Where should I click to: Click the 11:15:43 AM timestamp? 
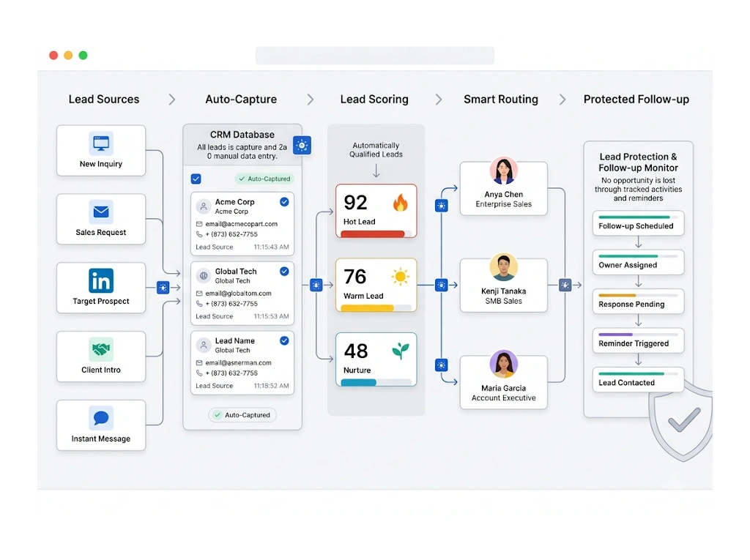pos(271,247)
